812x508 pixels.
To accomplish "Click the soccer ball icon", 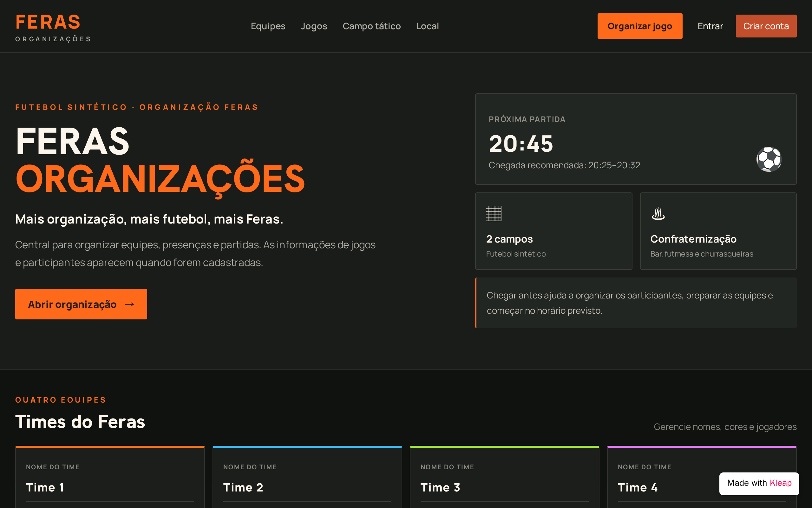I will coord(769,159).
